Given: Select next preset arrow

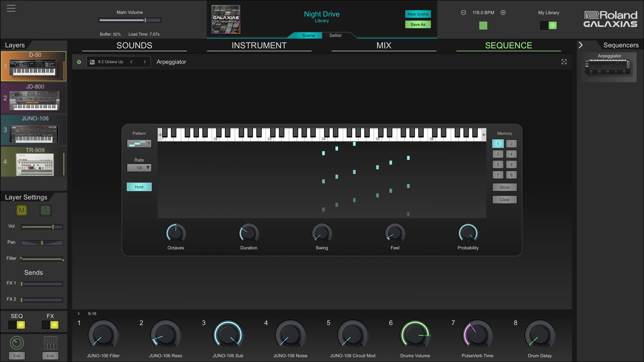Looking at the screenshot, I should (x=145, y=62).
